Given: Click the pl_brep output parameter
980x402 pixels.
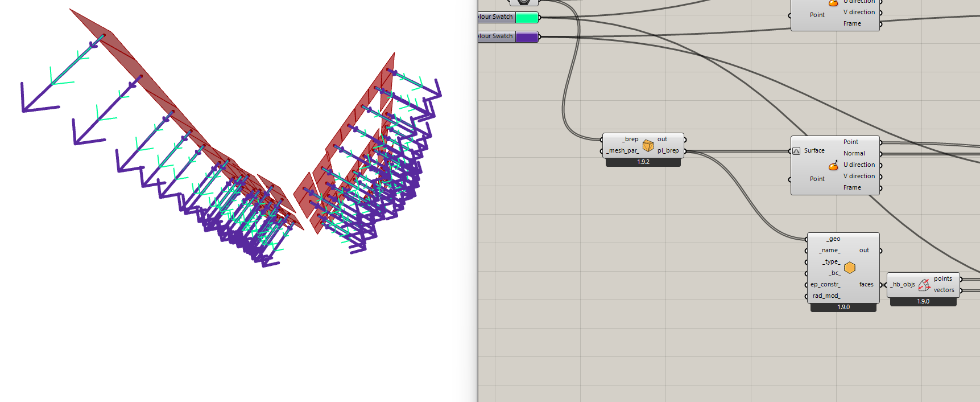Looking at the screenshot, I should (668, 151).
